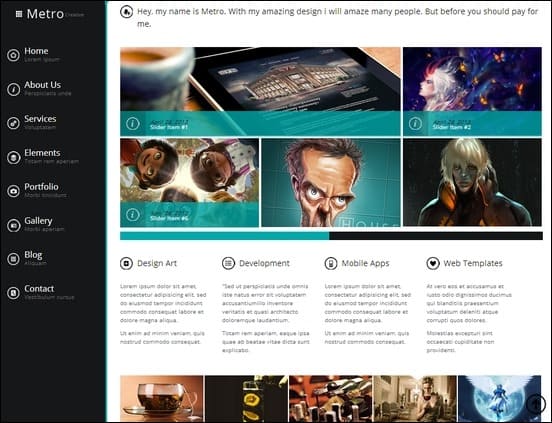Viewport: 552px width, 423px height.
Task: Click the About Us info icon
Action: [13, 89]
